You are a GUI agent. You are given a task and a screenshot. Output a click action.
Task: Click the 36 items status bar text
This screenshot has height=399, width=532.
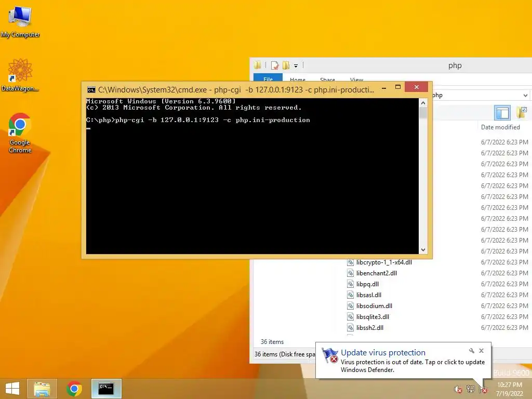(272, 342)
